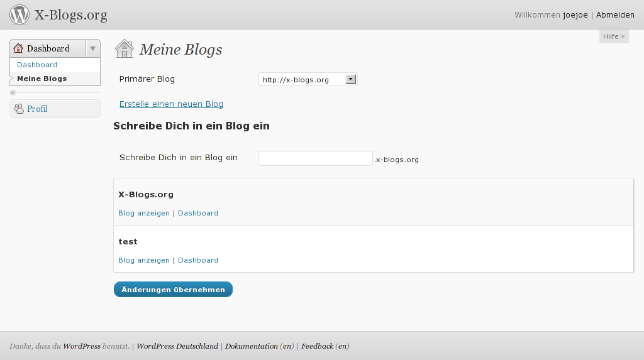Viewport: 644px width, 360px height.
Task: Click the Meine Blogs house heading icon
Action: pos(125,49)
